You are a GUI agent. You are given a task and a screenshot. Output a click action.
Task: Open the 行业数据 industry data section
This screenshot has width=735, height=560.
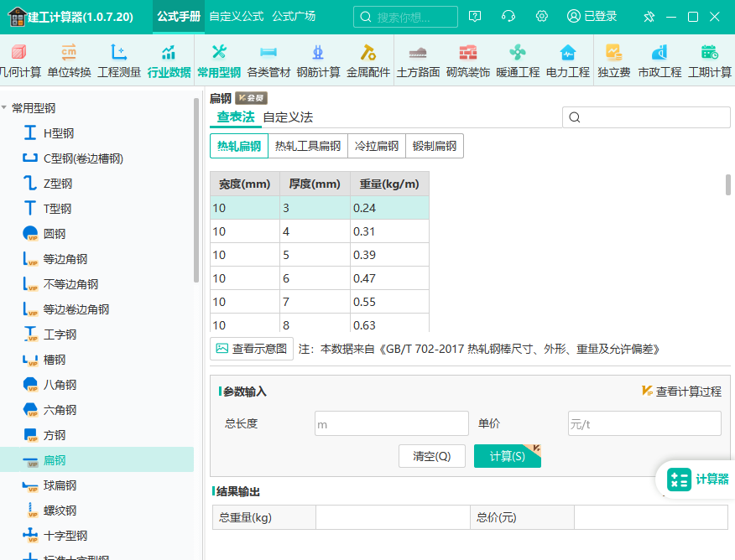pyautogui.click(x=169, y=61)
